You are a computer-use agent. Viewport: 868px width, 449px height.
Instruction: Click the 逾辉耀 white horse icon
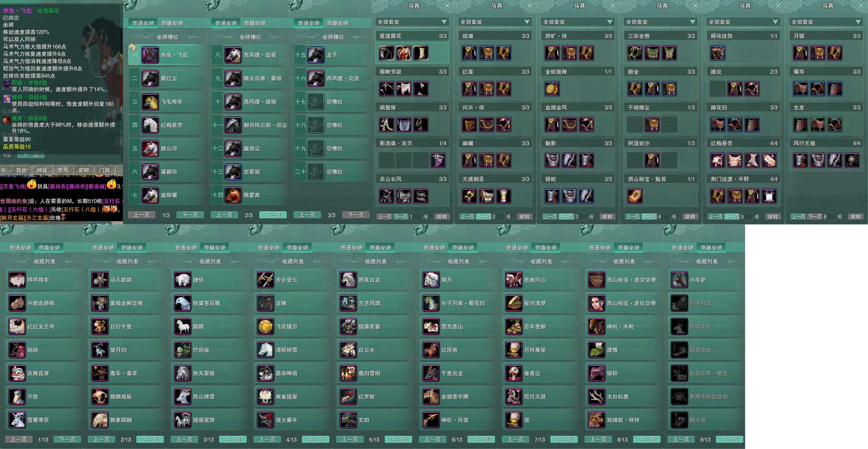(x=150, y=195)
